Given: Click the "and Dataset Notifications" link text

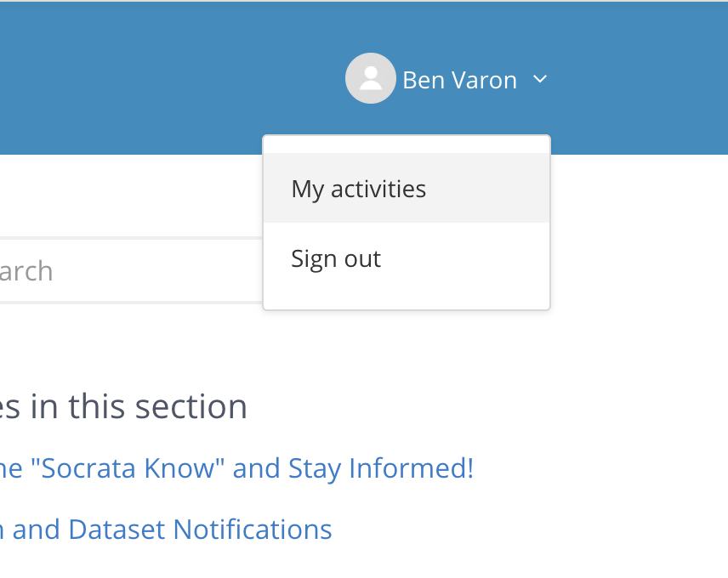Looking at the screenshot, I should pos(172,530).
